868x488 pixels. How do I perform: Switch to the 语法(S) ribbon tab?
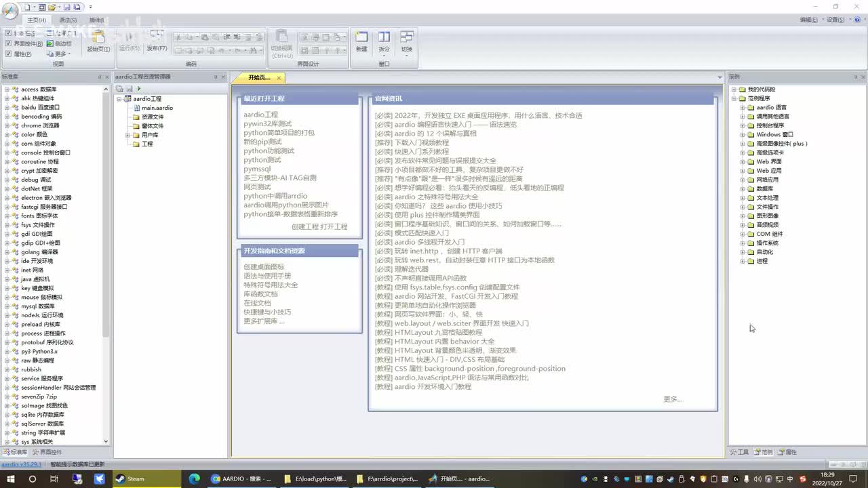(68, 20)
